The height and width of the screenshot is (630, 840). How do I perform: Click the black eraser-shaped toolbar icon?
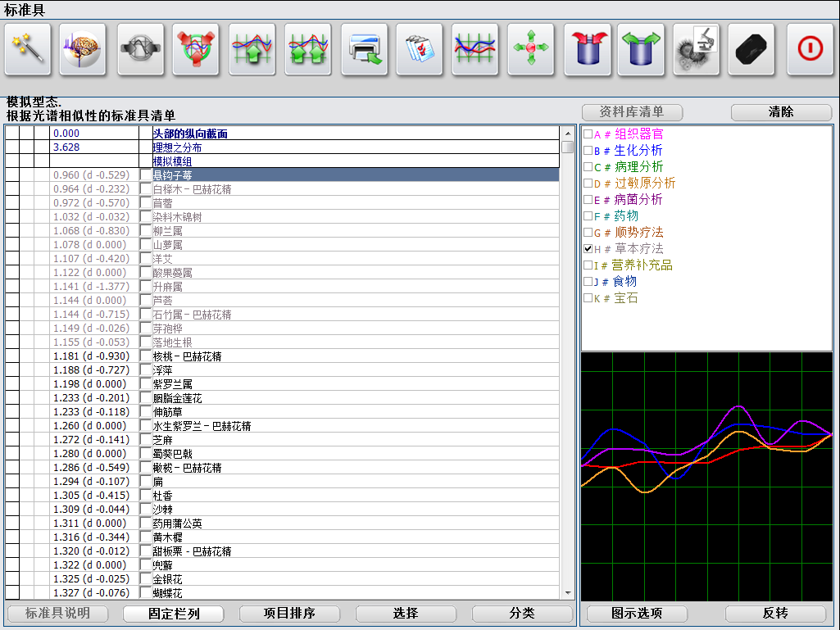tap(751, 49)
